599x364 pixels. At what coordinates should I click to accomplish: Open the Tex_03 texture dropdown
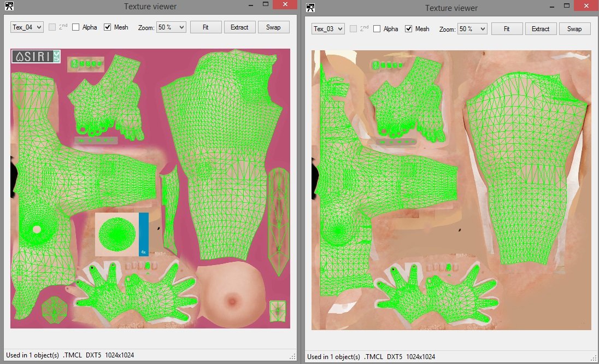pyautogui.click(x=328, y=28)
